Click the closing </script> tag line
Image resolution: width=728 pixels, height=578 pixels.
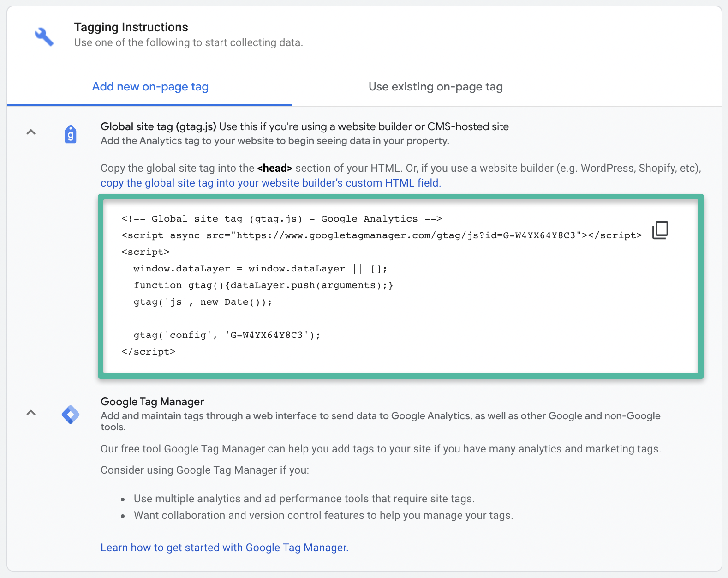149,352
